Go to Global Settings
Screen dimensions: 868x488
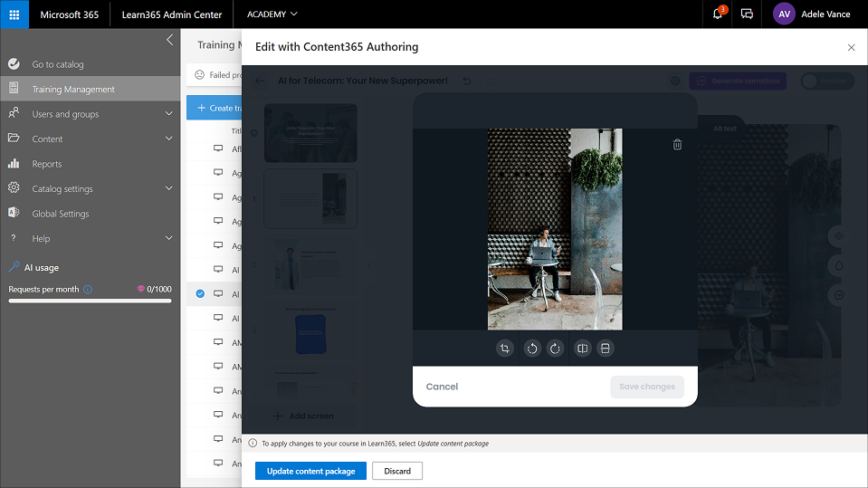61,214
